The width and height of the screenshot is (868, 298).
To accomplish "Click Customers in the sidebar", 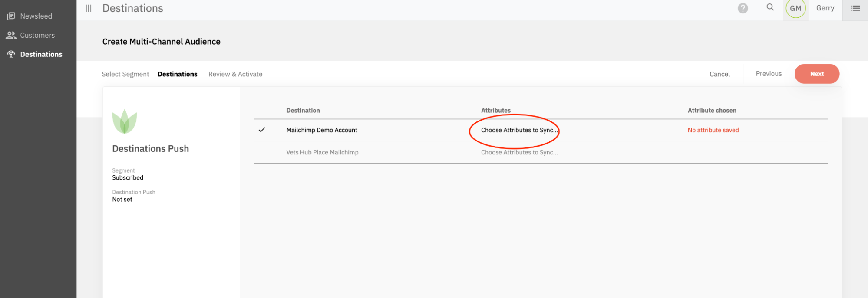I will point(37,35).
